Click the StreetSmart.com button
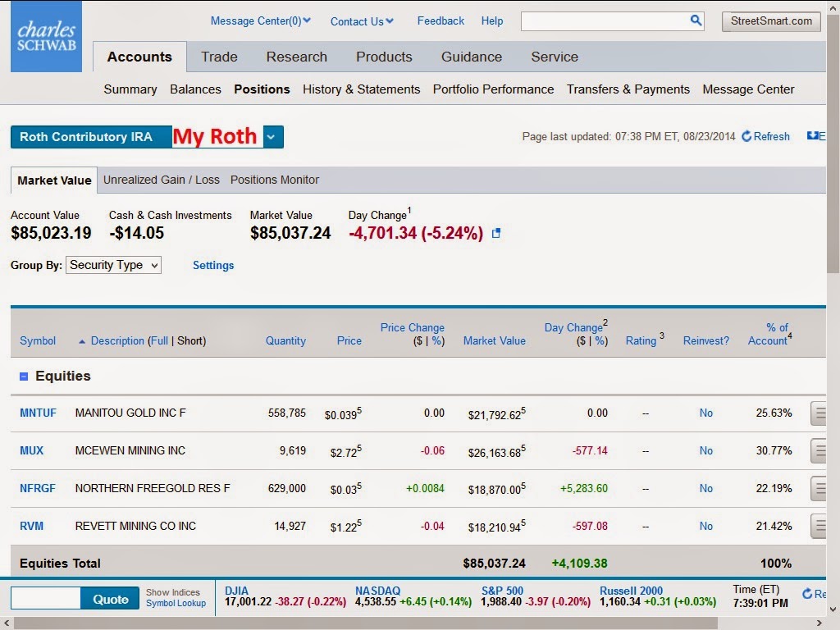The width and height of the screenshot is (840, 630). (771, 21)
